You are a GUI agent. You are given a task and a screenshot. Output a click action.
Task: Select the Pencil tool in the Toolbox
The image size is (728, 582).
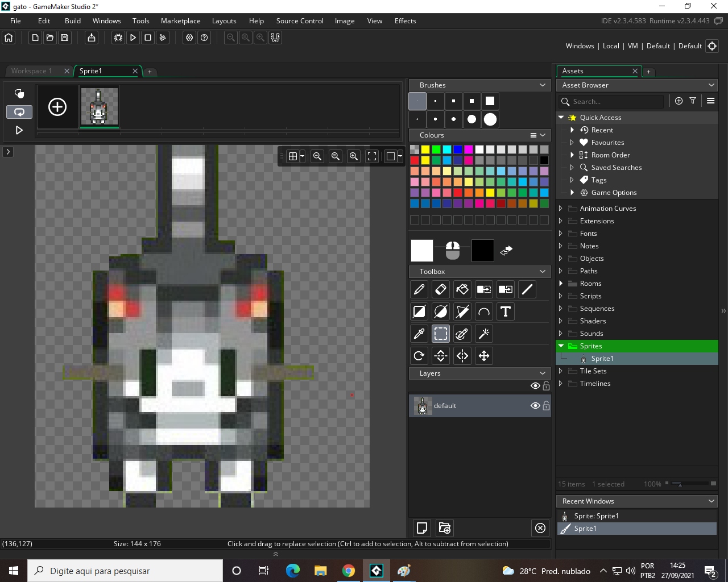click(x=419, y=289)
